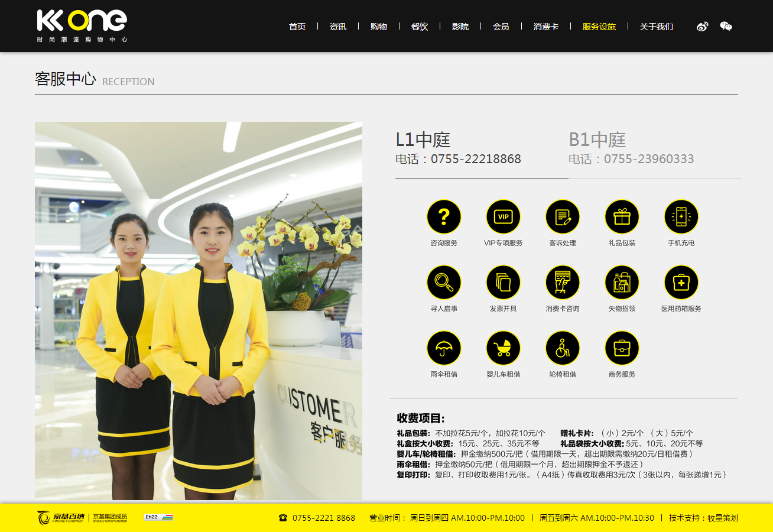Click the 失物招领 lost and found icon
Screen dimensions: 773x532
(621, 282)
